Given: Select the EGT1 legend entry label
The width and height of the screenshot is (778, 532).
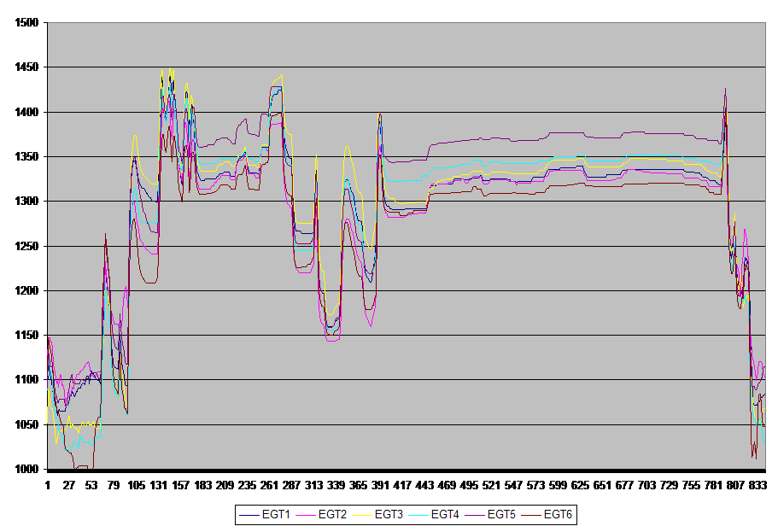Looking at the screenshot, I should (275, 514).
